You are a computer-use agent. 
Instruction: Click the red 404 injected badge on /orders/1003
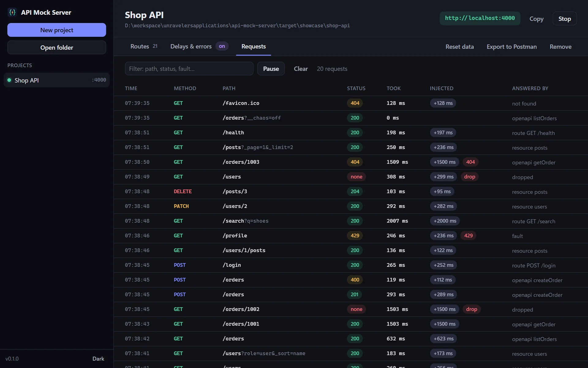pos(470,162)
